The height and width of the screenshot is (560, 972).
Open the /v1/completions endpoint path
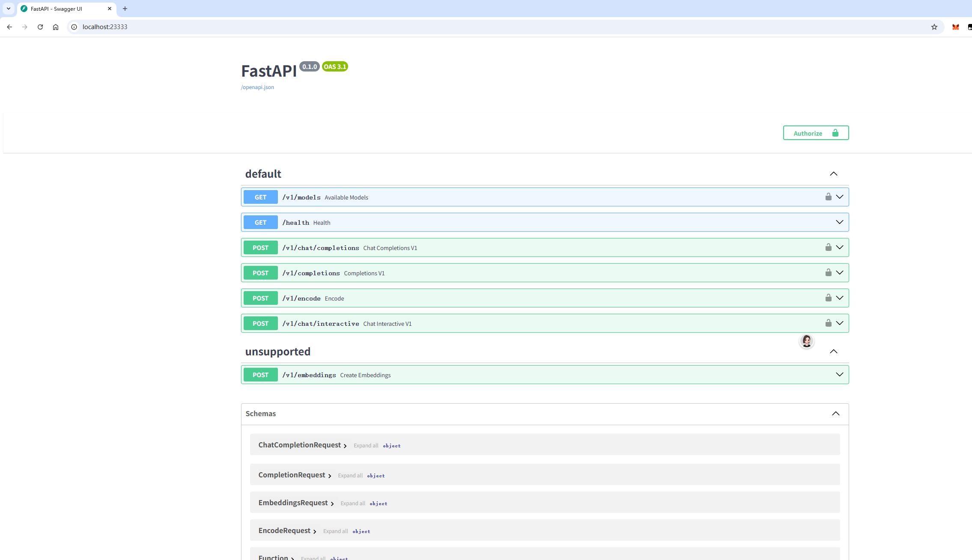click(311, 273)
